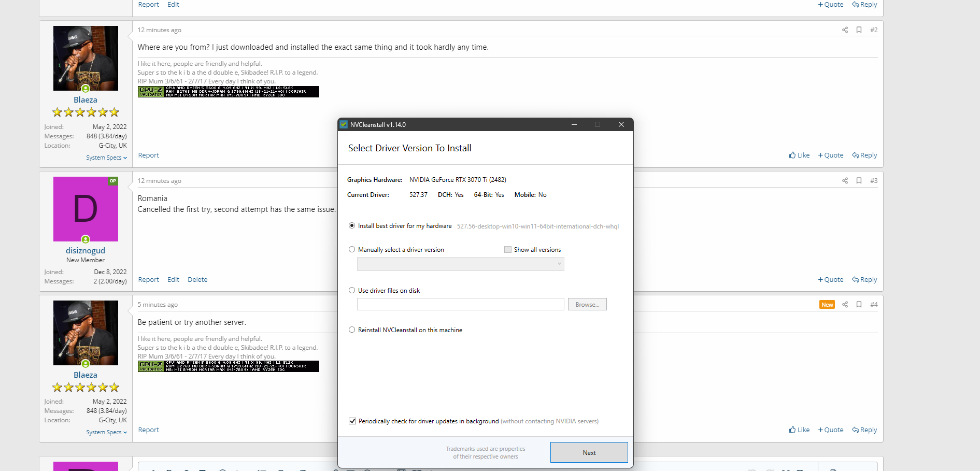Click Quote on the top post
This screenshot has width=980, height=471.
[x=831, y=5]
